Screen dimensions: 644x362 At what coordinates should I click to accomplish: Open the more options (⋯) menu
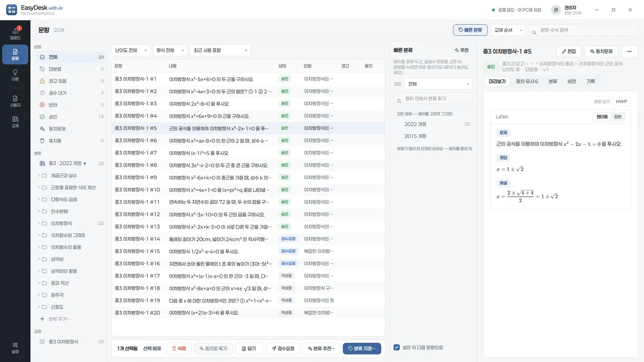(x=629, y=51)
